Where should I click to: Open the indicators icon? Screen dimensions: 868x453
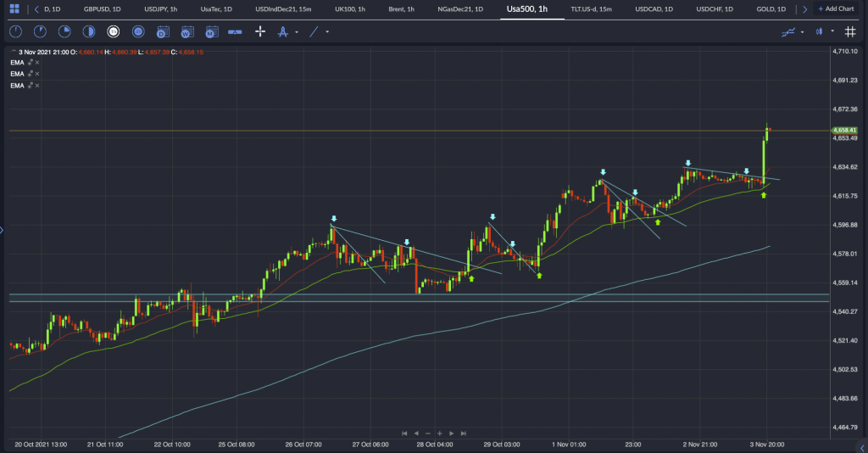(788, 32)
